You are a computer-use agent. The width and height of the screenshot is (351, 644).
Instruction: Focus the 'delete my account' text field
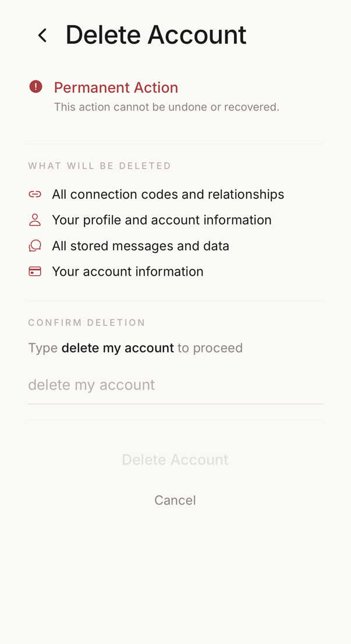pyautogui.click(x=176, y=386)
